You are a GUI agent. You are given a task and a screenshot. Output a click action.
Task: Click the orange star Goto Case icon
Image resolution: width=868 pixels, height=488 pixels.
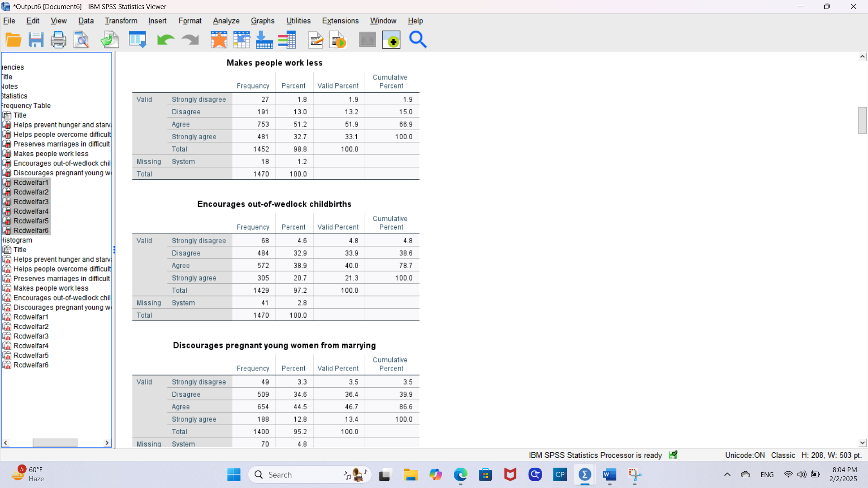219,40
